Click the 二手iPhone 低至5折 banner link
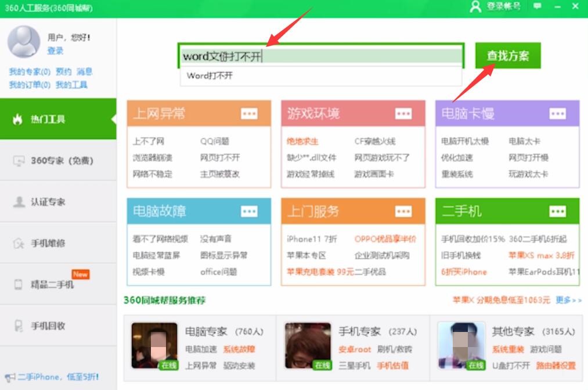This screenshot has width=588, height=390. pyautogui.click(x=58, y=377)
